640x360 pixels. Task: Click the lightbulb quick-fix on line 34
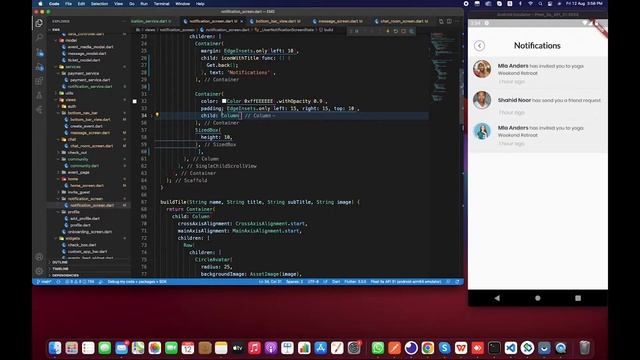click(157, 116)
